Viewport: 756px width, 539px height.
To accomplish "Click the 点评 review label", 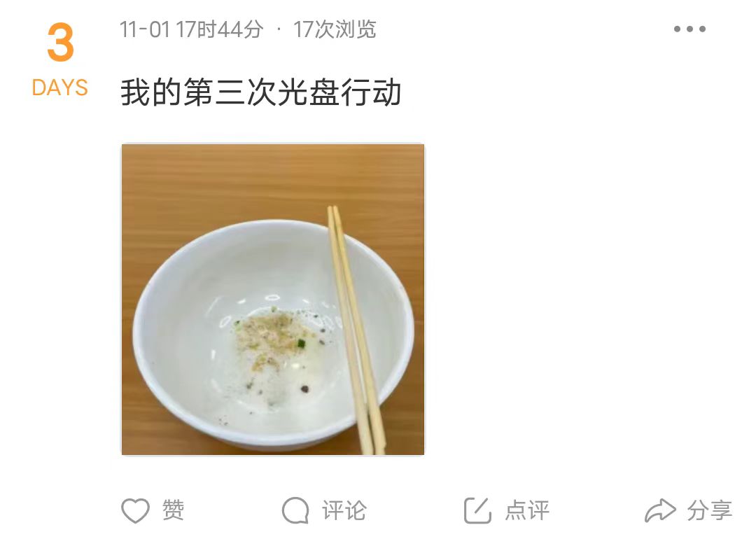I will pyautogui.click(x=527, y=510).
